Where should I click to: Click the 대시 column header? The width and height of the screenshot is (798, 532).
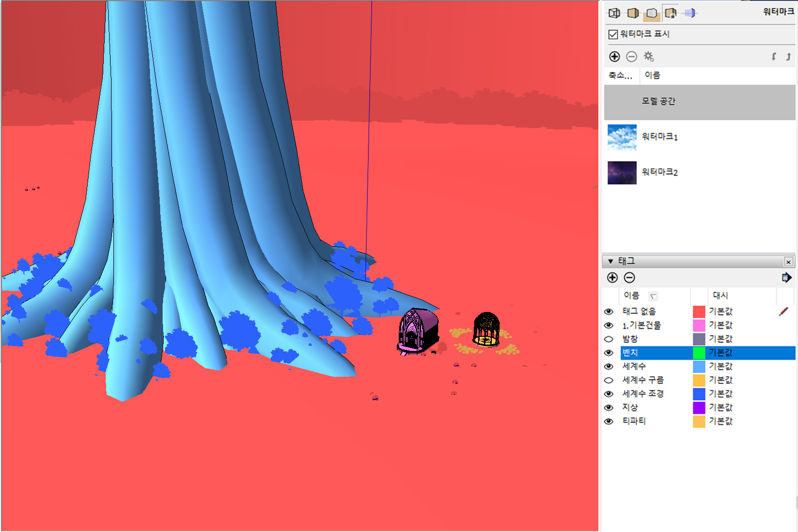click(x=720, y=295)
